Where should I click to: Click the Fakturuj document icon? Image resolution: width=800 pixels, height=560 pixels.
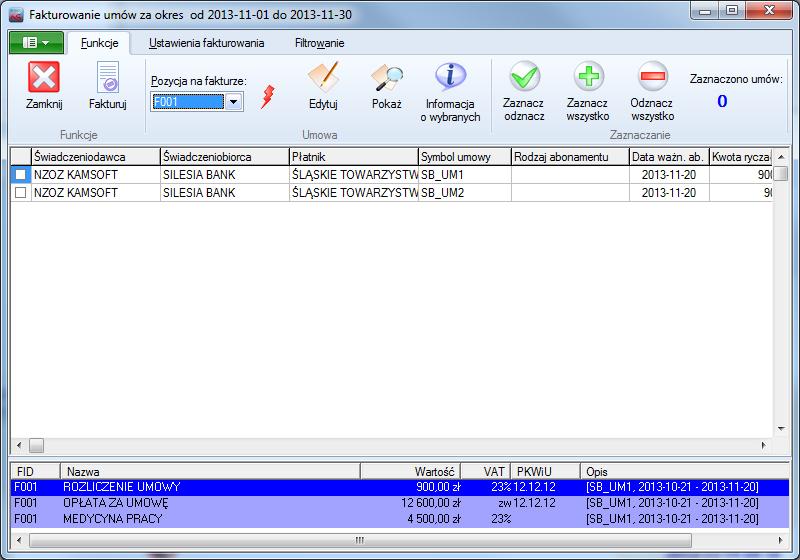pos(108,77)
